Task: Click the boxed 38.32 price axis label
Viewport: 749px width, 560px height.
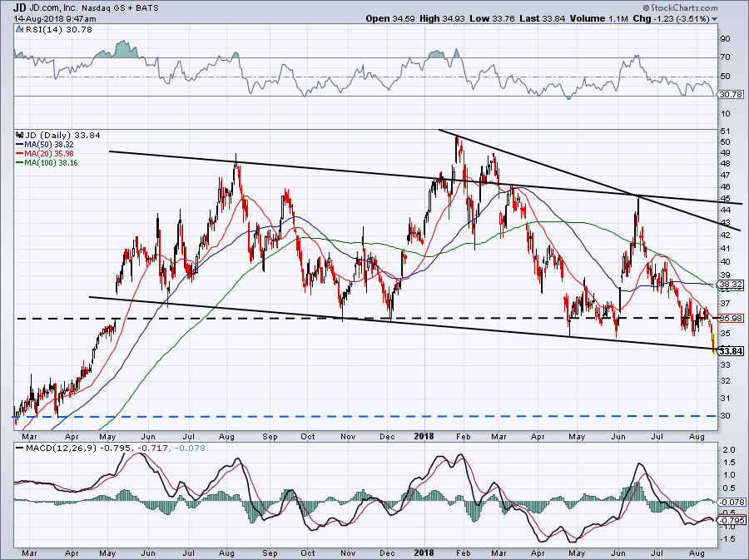Action: [x=731, y=284]
